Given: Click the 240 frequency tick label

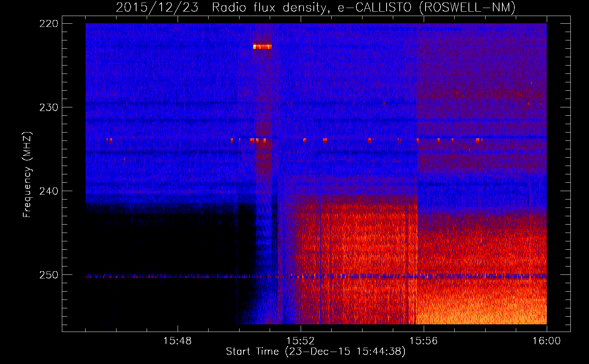Looking at the screenshot, I should (x=48, y=191).
